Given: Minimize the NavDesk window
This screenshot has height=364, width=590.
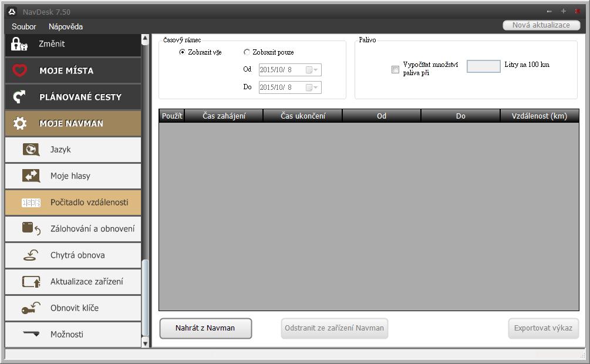Looking at the screenshot, I should click(x=549, y=12).
